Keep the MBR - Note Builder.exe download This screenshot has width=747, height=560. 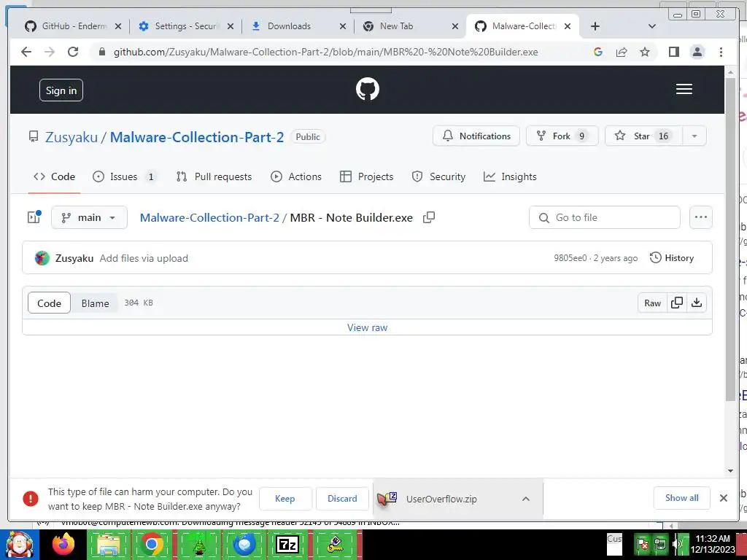285,499
